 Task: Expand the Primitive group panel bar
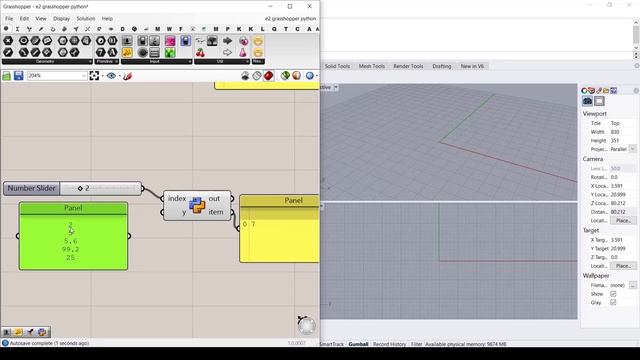[107, 62]
